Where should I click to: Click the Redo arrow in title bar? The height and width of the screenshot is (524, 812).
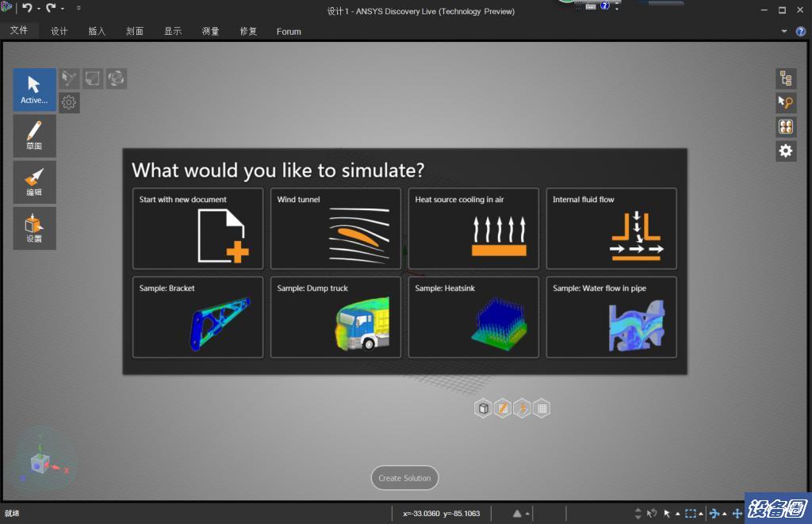[51, 8]
